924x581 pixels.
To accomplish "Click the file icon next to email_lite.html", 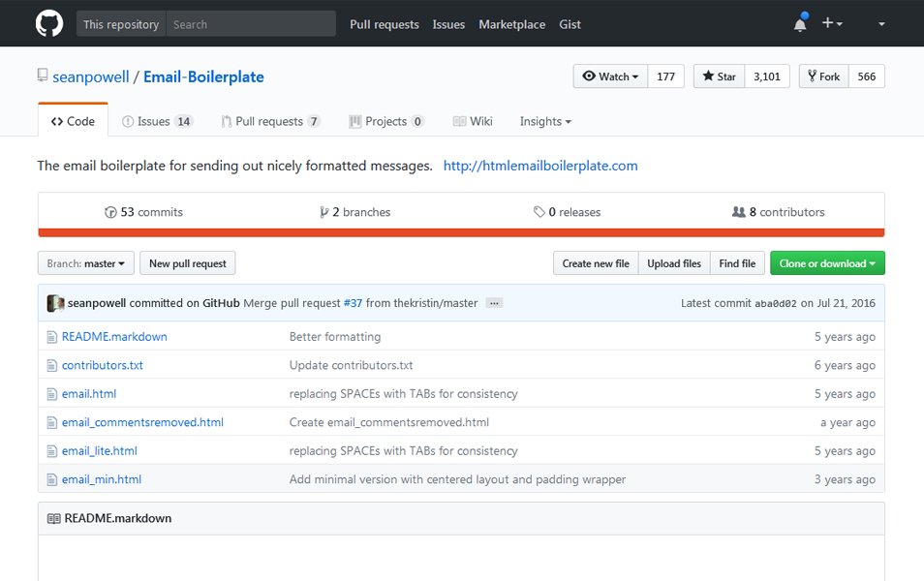I will click(52, 451).
